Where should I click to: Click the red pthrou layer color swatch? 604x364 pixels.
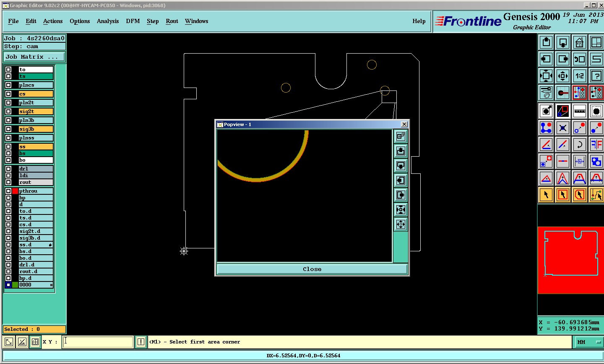click(15, 191)
